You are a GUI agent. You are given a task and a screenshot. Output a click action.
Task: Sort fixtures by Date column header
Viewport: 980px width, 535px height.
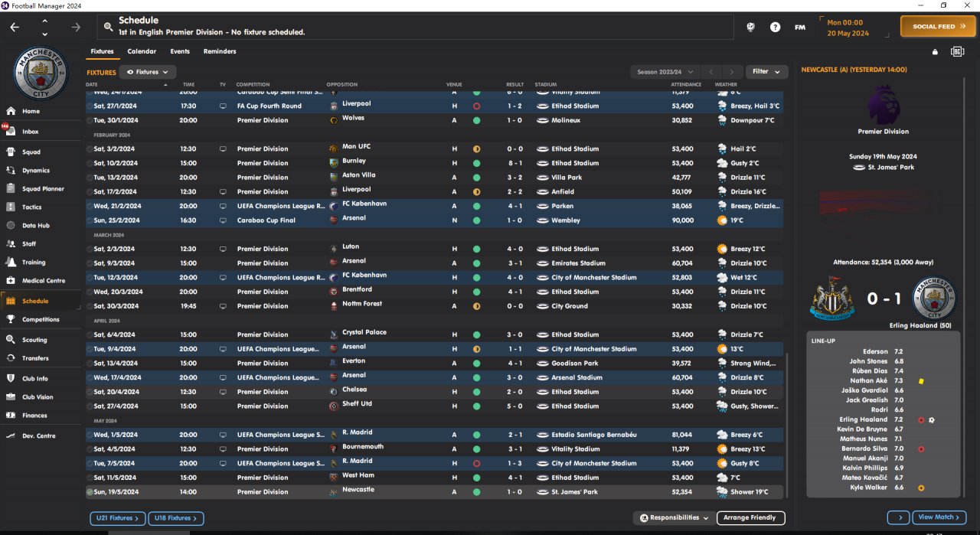click(x=92, y=84)
